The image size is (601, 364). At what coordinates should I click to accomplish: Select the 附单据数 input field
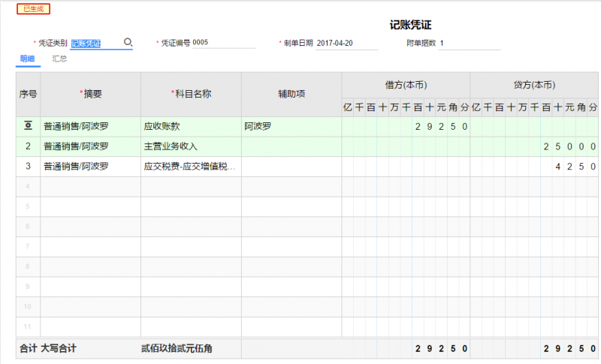469,44
